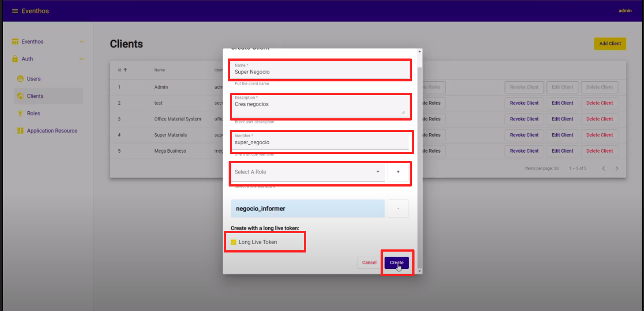Go to the previous page of clients
The width and height of the screenshot is (644, 311).
tap(604, 168)
